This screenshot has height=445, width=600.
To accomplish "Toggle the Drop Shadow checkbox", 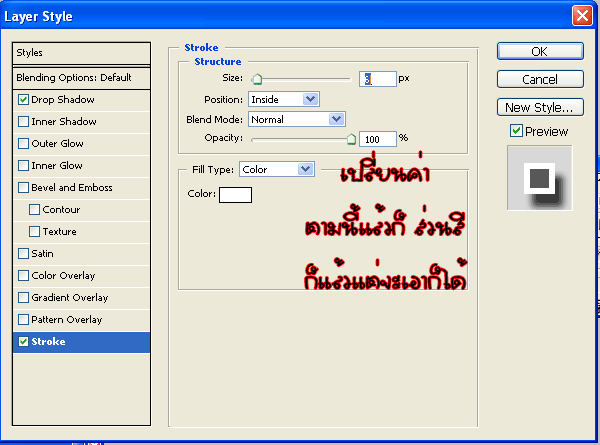I will pos(23,99).
